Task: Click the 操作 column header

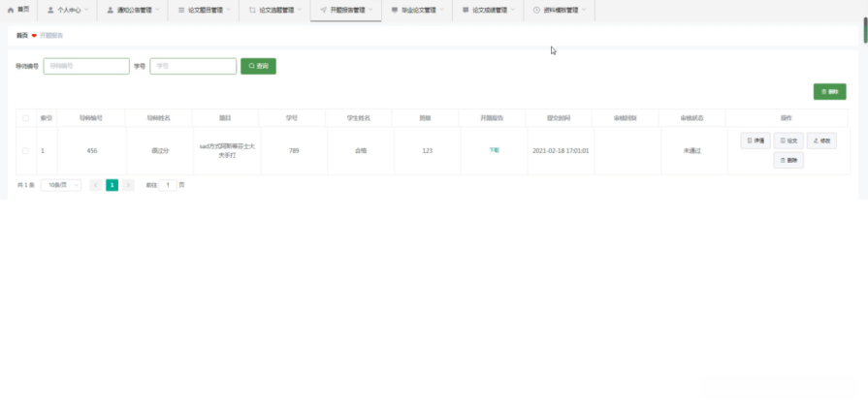Action: click(x=787, y=118)
